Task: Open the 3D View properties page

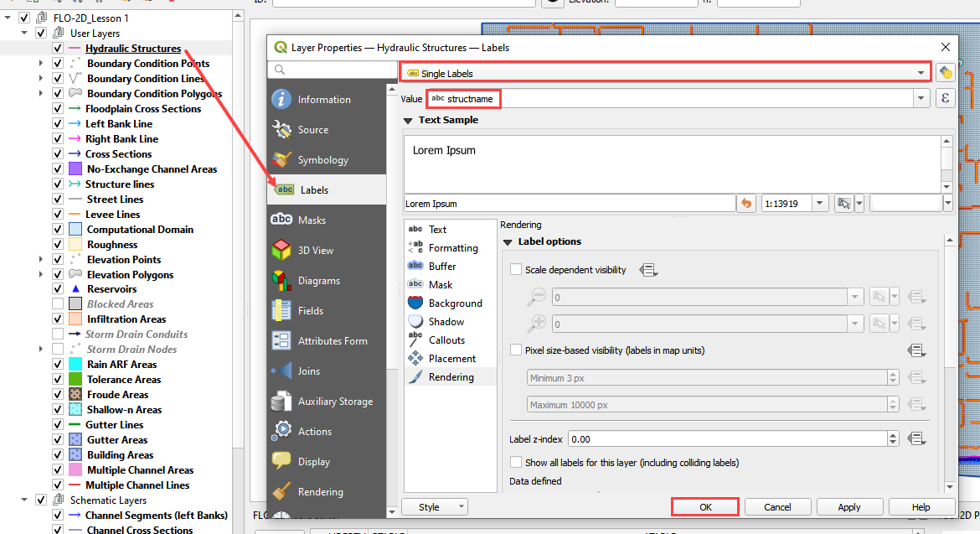Action: 315,251
